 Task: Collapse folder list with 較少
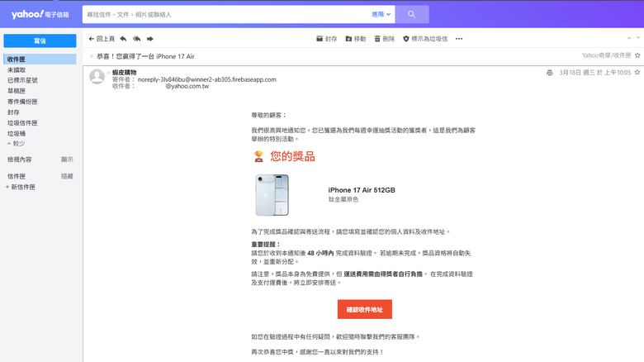pos(17,144)
